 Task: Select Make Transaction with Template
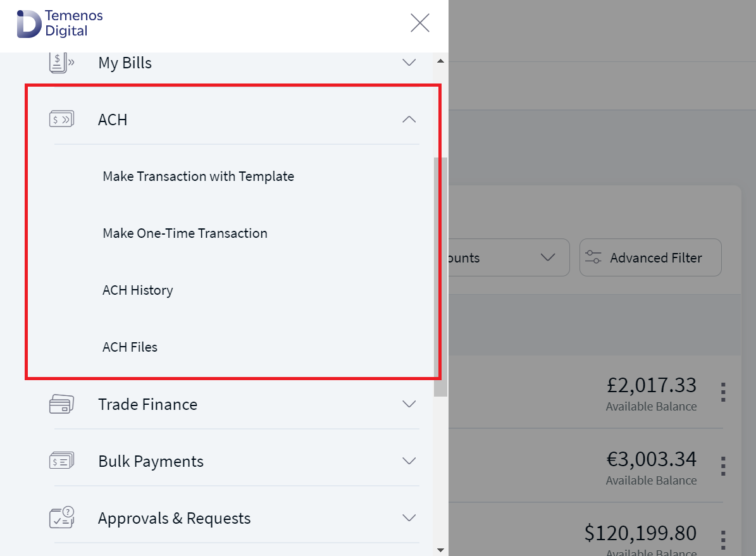pyautogui.click(x=198, y=176)
